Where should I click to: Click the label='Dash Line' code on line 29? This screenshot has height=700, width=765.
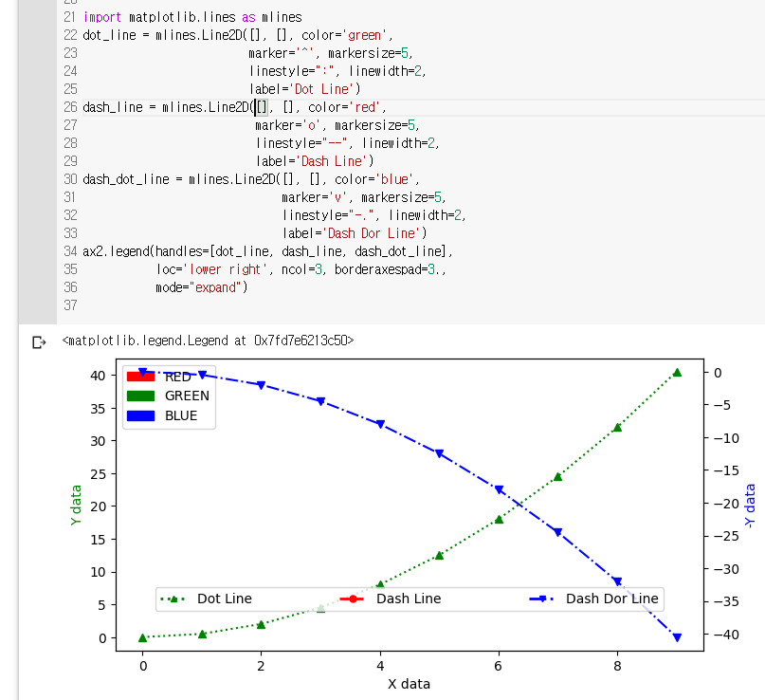[315, 161]
